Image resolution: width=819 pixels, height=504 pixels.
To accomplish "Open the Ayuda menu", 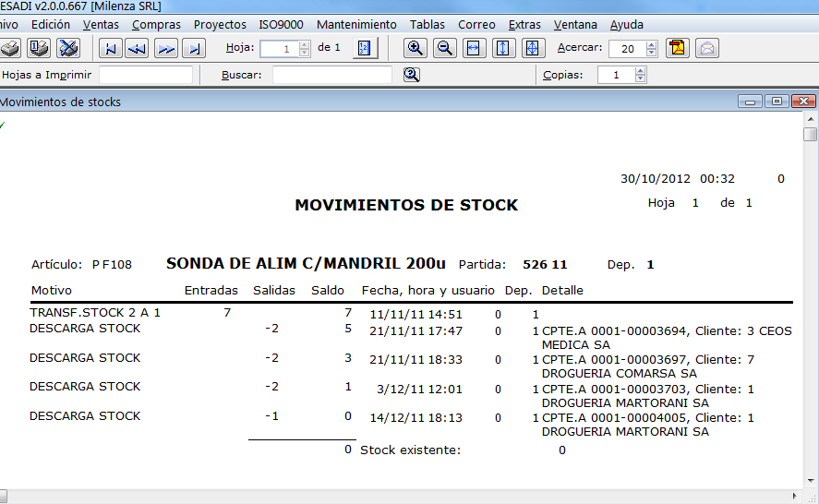I will 627,25.
